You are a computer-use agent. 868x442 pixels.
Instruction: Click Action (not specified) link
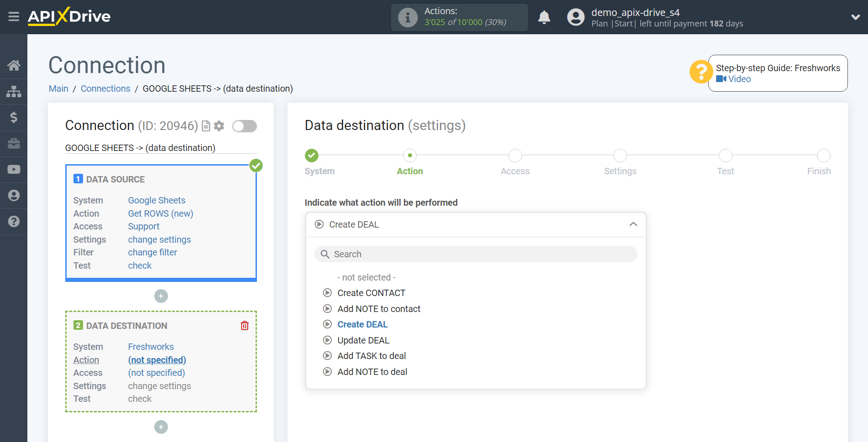tap(157, 360)
